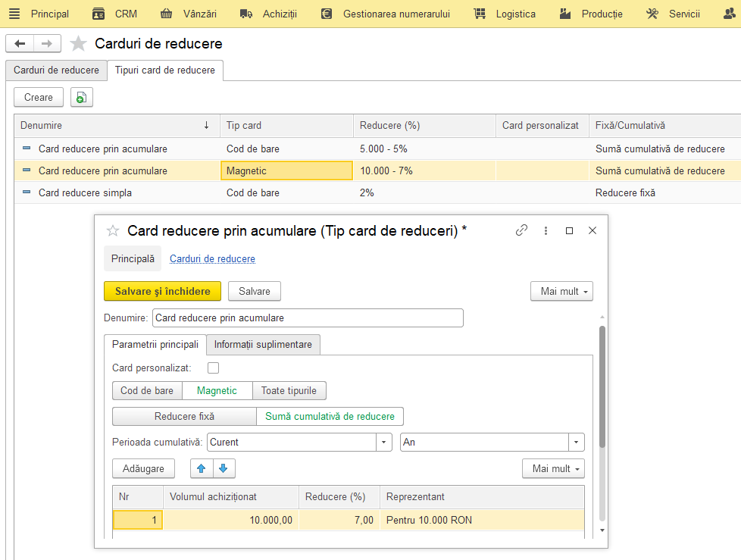741x560 pixels.
Task: Select the Cod de bare toggle option
Action: tap(147, 391)
